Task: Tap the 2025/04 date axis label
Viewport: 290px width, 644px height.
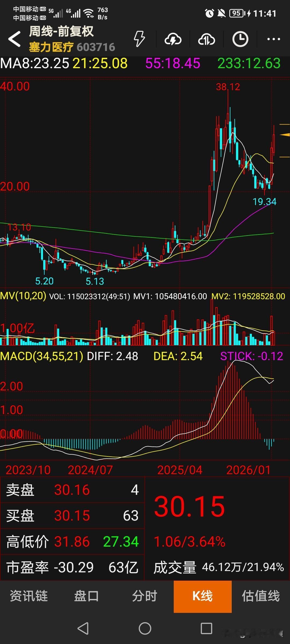Action: (180, 470)
